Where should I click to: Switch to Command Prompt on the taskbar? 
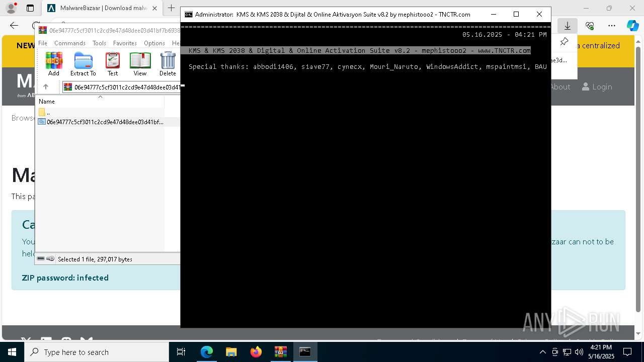point(305,352)
